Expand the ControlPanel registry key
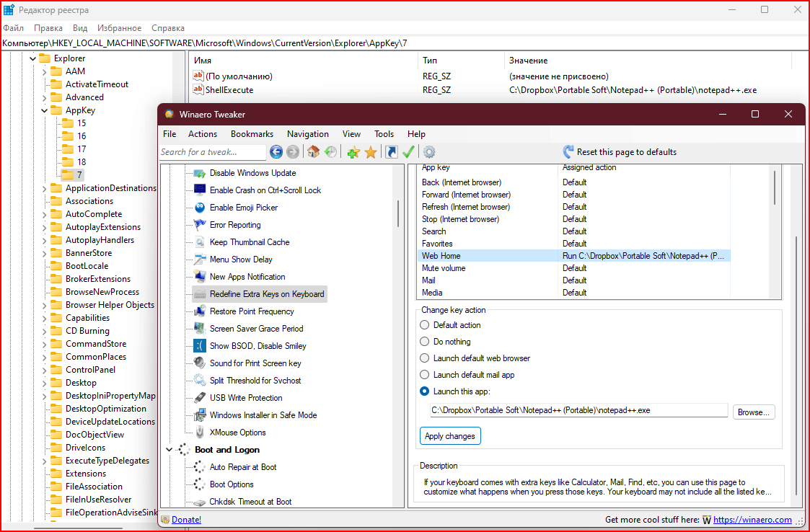The height and width of the screenshot is (532, 810). (x=45, y=370)
